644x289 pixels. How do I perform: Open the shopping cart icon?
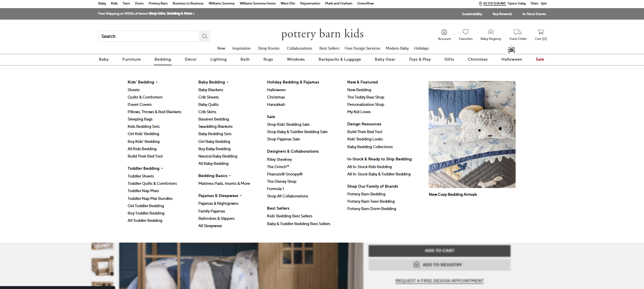point(541,32)
